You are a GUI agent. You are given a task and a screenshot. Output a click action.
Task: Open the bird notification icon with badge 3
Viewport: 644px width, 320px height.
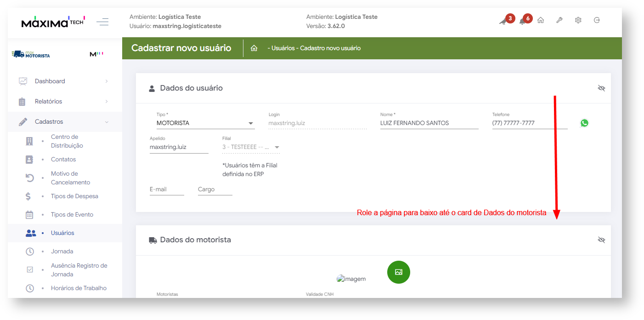click(503, 21)
